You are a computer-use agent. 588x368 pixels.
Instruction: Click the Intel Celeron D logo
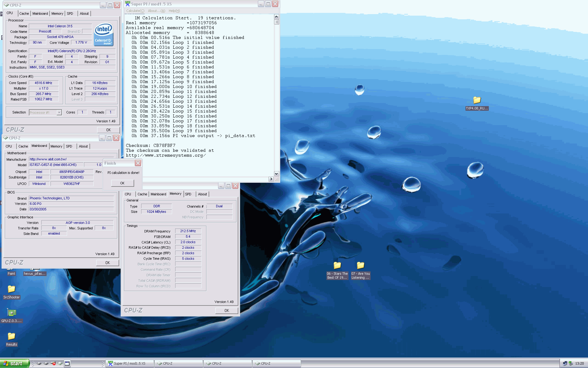tap(104, 35)
